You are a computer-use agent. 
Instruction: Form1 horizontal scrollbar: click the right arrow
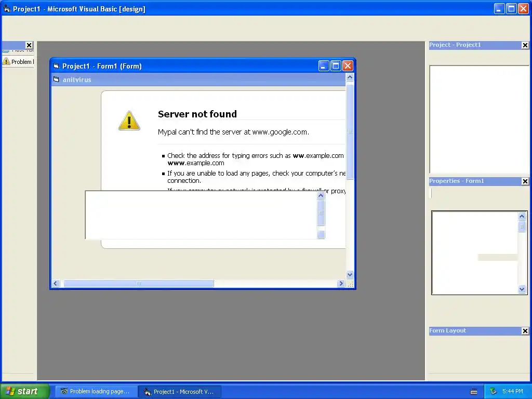(341, 283)
